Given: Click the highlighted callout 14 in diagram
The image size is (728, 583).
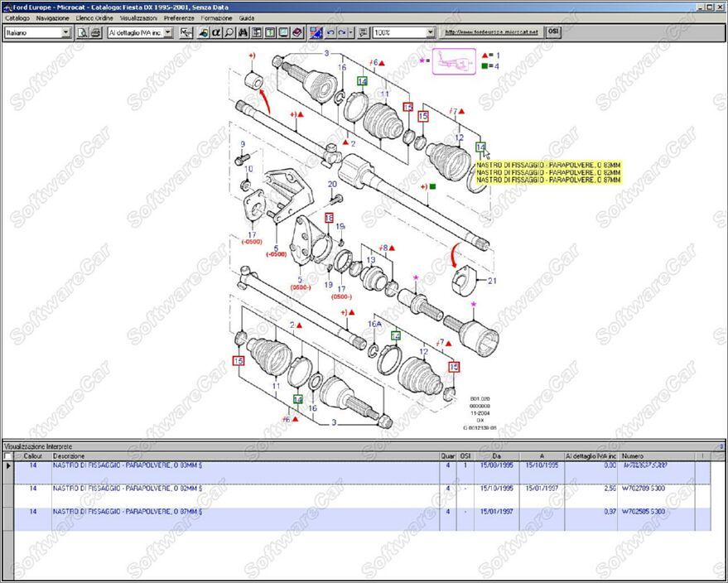Looking at the screenshot, I should click(480, 147).
